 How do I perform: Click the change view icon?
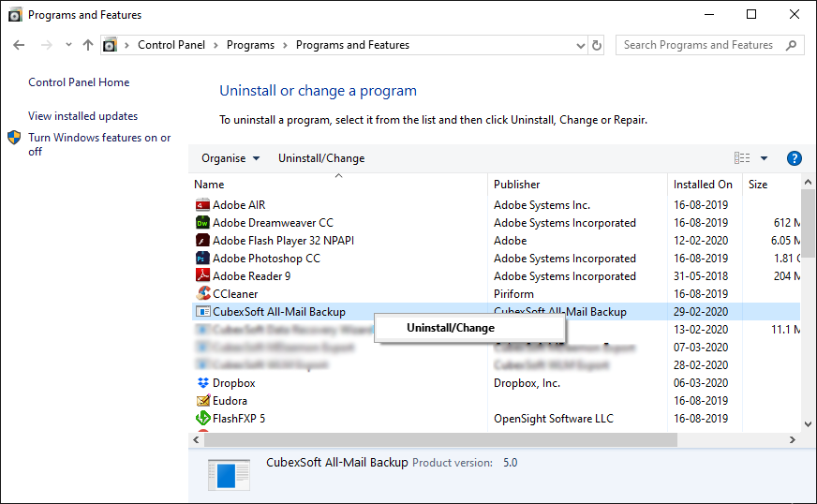(742, 158)
